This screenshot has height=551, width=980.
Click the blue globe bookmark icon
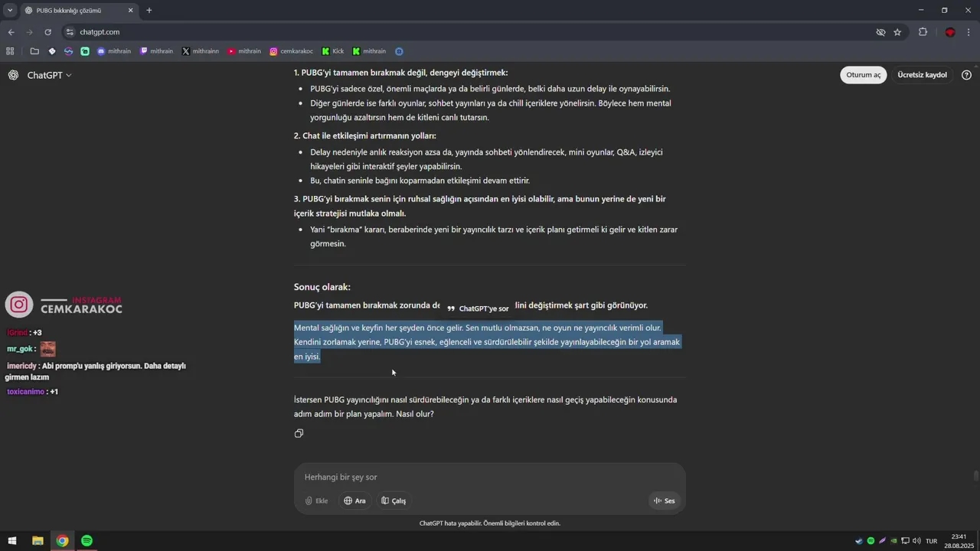(x=399, y=51)
